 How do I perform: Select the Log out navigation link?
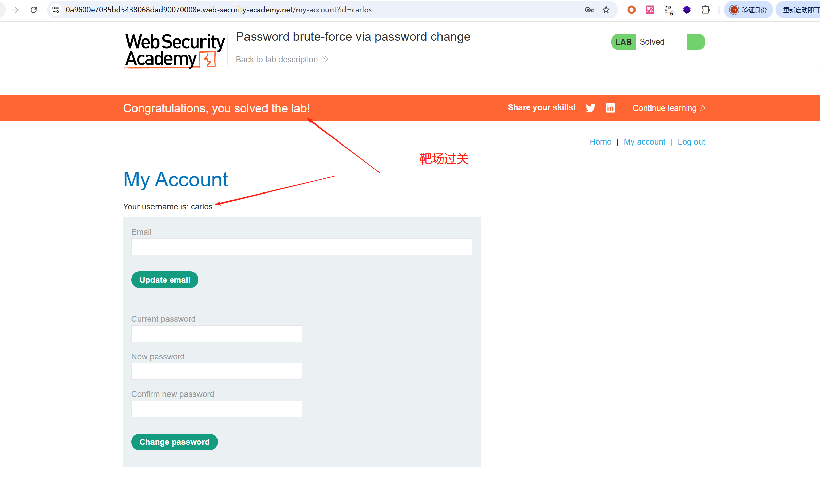point(691,142)
